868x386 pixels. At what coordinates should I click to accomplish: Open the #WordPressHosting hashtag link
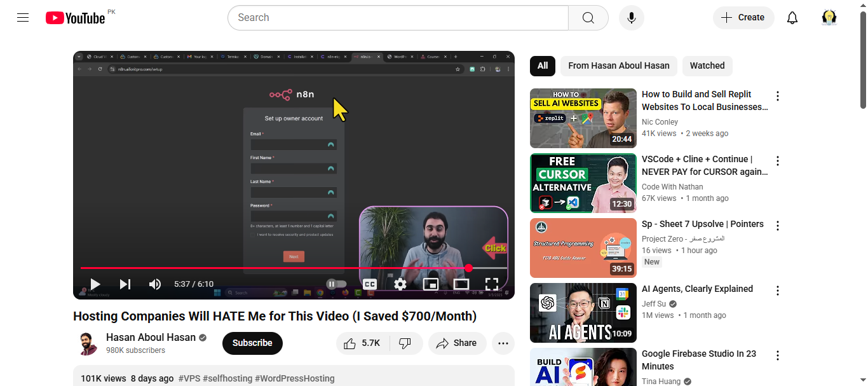click(x=295, y=378)
